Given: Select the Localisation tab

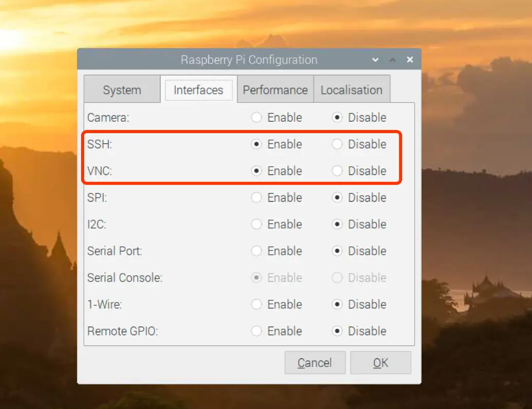Looking at the screenshot, I should [352, 90].
